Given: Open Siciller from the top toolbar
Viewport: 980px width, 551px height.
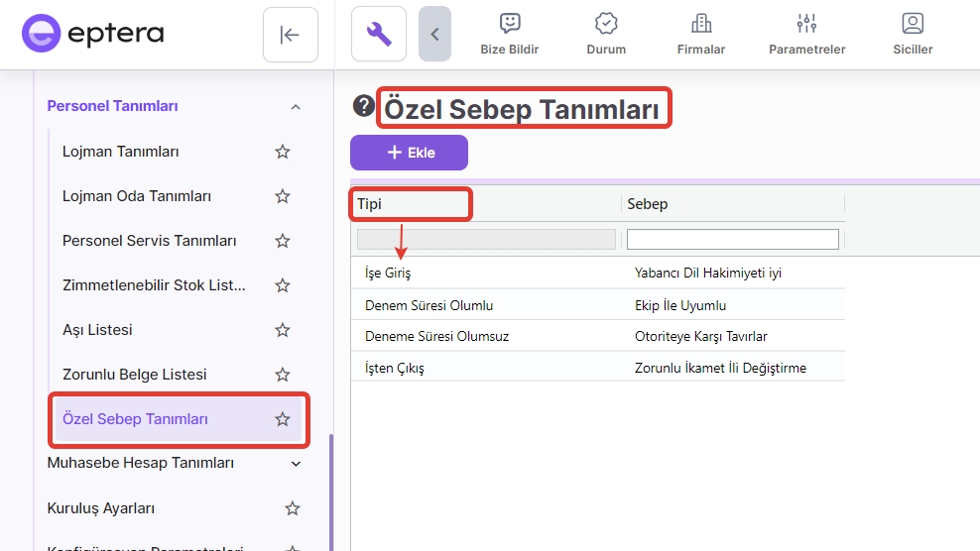Looking at the screenshot, I should [x=913, y=33].
